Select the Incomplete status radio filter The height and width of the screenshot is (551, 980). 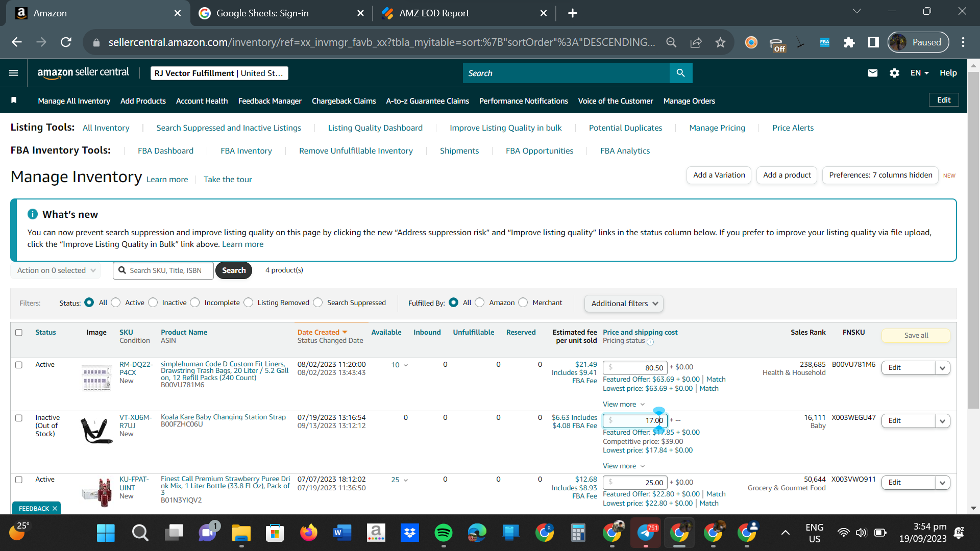tap(195, 303)
